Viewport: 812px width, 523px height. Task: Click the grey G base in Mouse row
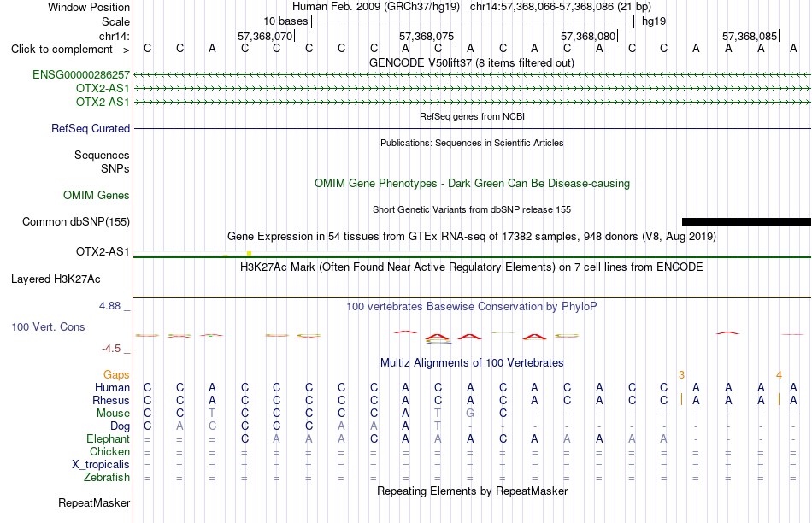[x=470, y=414]
